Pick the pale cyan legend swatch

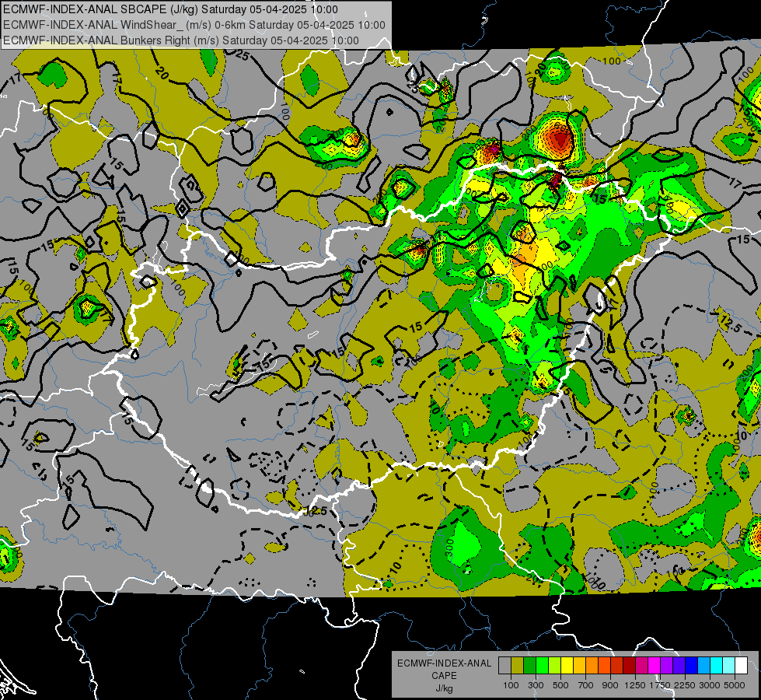click(x=729, y=666)
